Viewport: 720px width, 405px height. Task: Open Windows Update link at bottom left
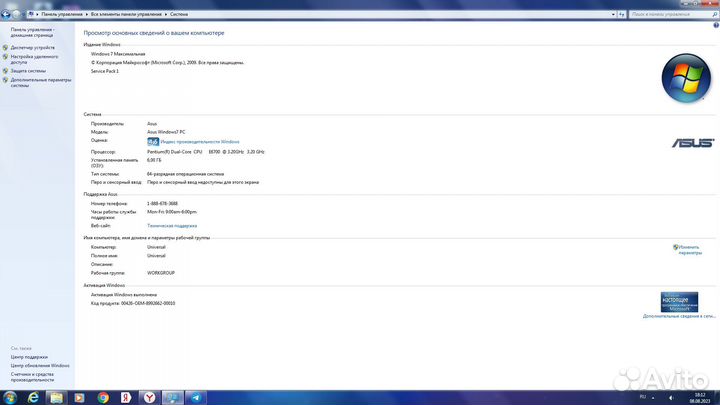click(40, 366)
